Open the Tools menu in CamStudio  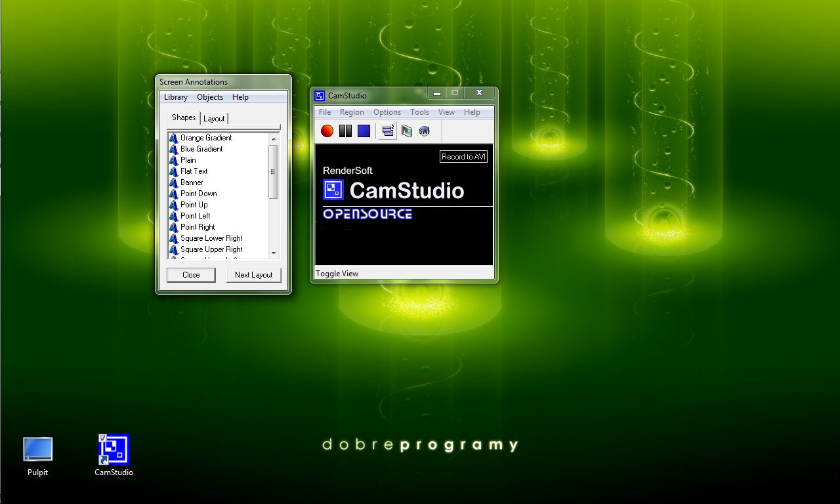coord(419,112)
